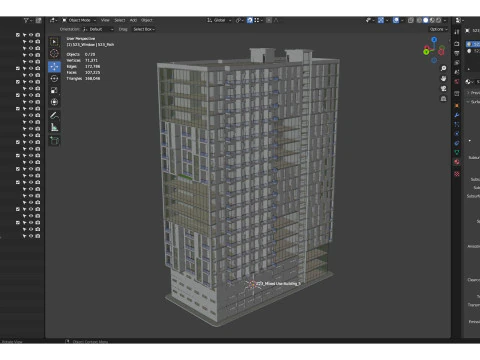480x360 pixels.
Task: Click the blue Z axis gizmo ball
Action: coord(434,40)
